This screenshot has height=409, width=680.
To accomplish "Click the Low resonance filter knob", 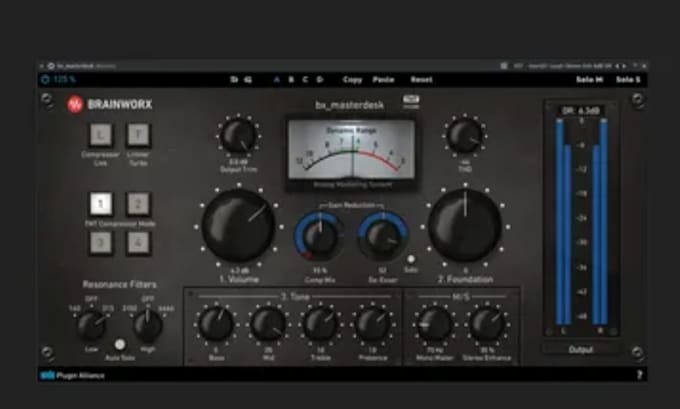I will 91,326.
